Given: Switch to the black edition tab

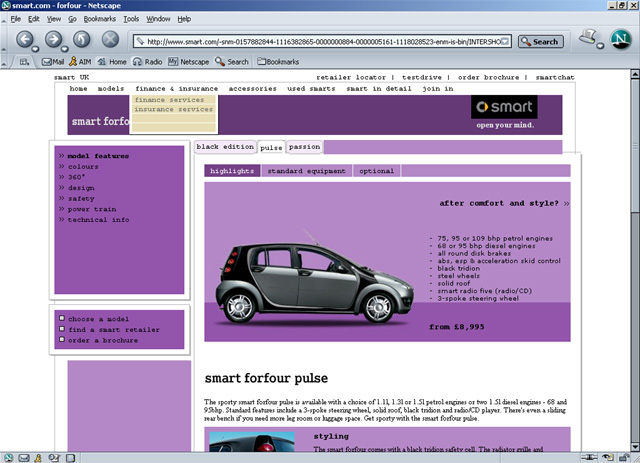Looking at the screenshot, I should [225, 147].
